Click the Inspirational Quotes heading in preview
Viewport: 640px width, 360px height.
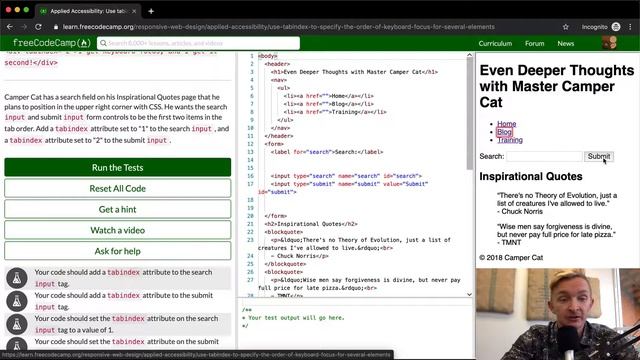(x=531, y=176)
